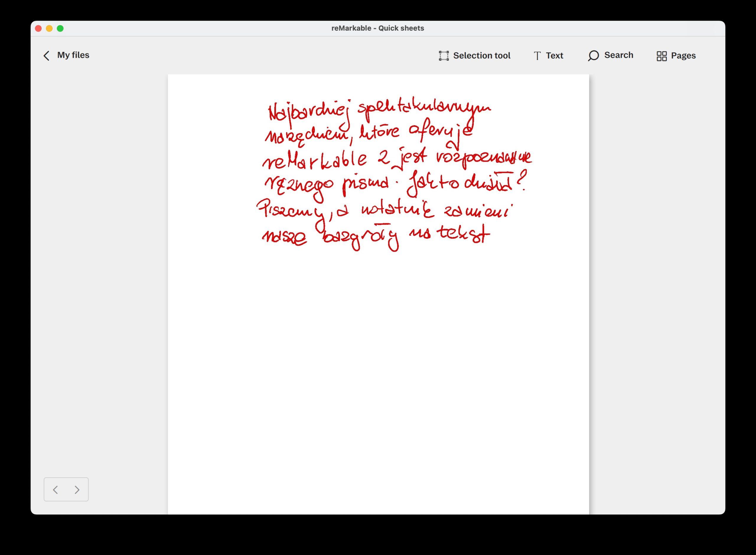The image size is (756, 555).
Task: Close the reMarkable window
Action: coord(38,29)
